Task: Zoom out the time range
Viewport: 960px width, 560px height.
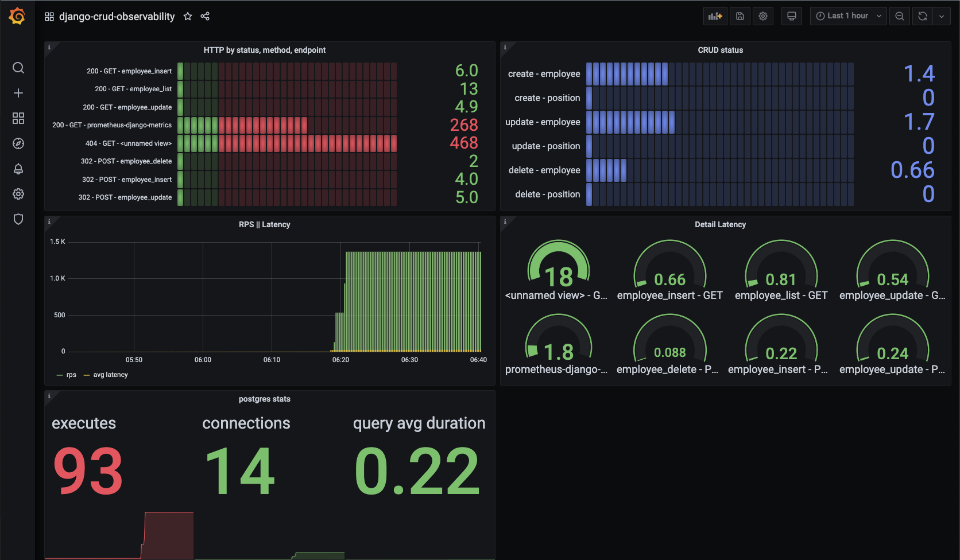Action: (x=900, y=16)
